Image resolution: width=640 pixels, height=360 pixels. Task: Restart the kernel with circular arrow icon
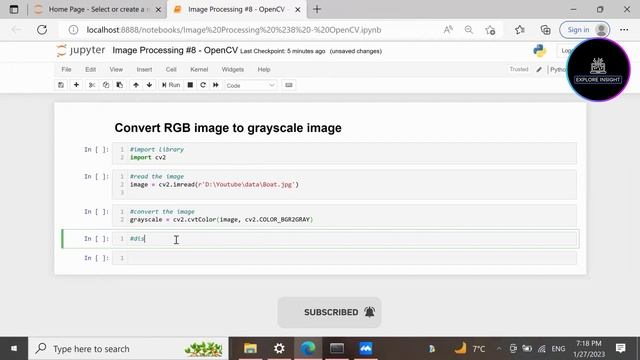click(x=203, y=85)
